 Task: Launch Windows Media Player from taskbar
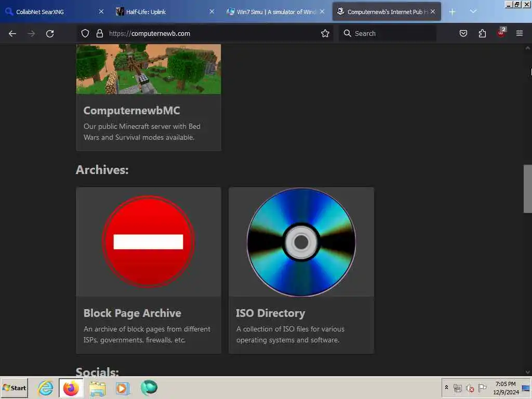click(x=123, y=388)
